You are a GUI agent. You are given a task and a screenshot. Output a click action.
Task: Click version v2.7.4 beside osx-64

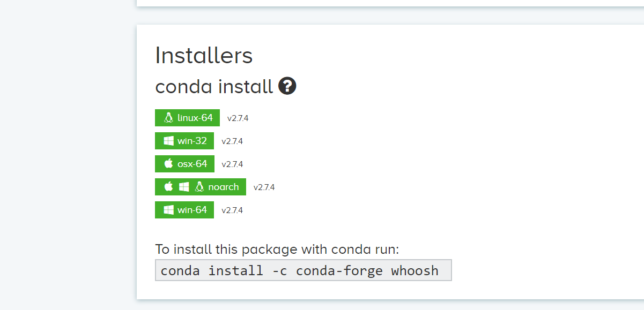point(232,164)
